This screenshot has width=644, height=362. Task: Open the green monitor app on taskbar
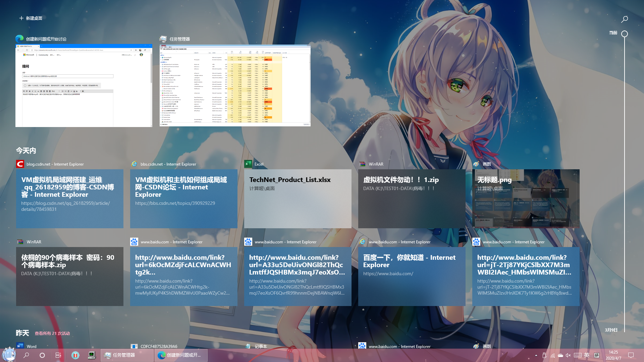(92, 355)
